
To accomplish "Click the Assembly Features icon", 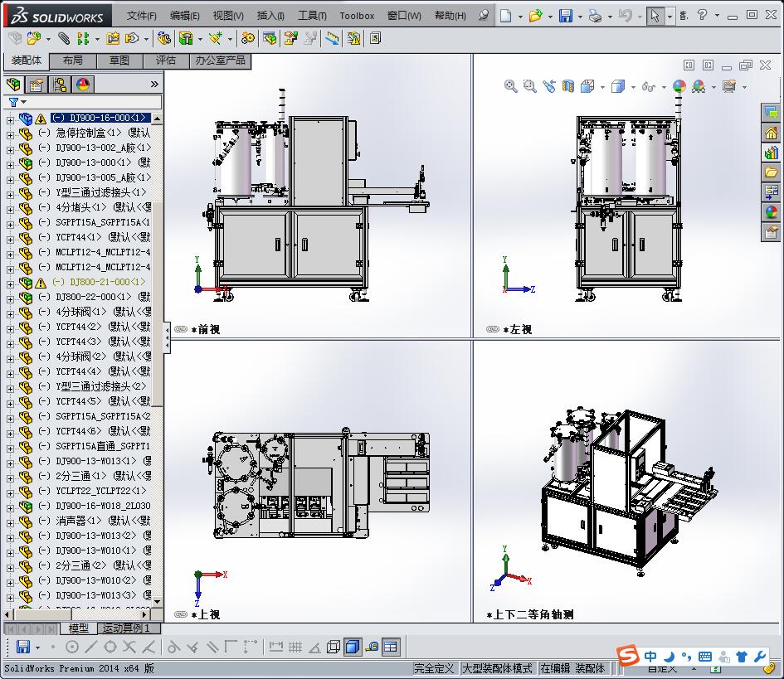I will pyautogui.click(x=186, y=38).
